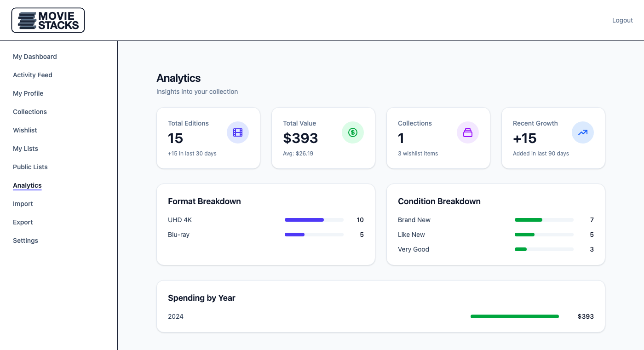Click the 2024 spending bar
Viewport: 644px width, 350px height.
(x=514, y=316)
